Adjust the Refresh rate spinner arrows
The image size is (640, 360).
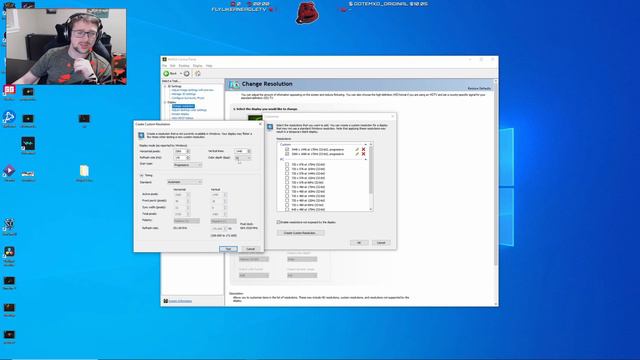(188, 158)
